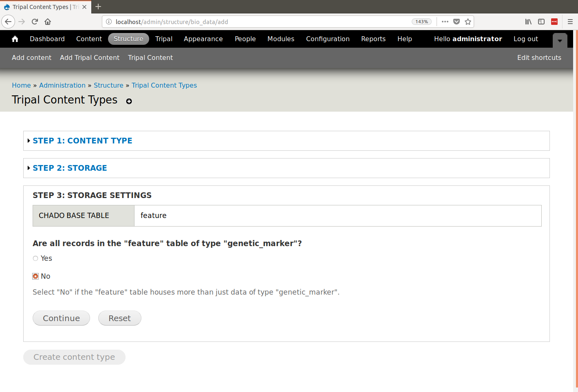Reload the page with the browser refresh icon
The height and width of the screenshot is (392, 578).
[35, 22]
